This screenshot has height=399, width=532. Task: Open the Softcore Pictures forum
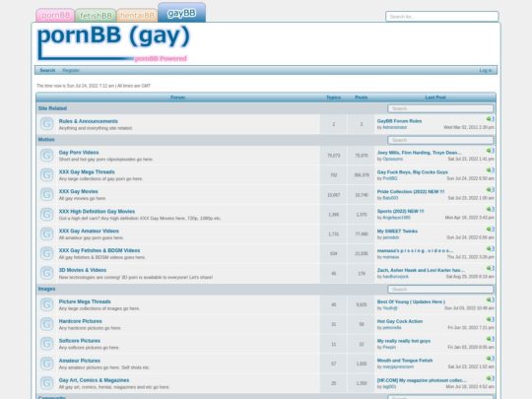pos(80,341)
